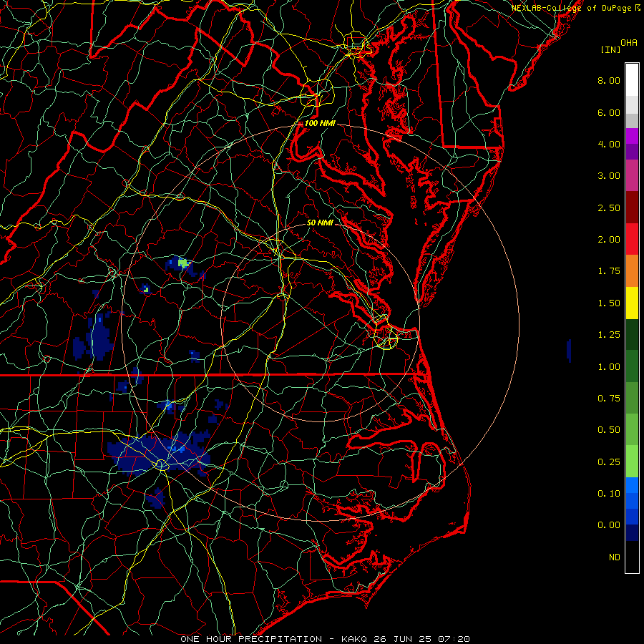Image resolution: width=644 pixels, height=644 pixels.
Task: Click the 0.75 scale label
Action: coord(609,399)
